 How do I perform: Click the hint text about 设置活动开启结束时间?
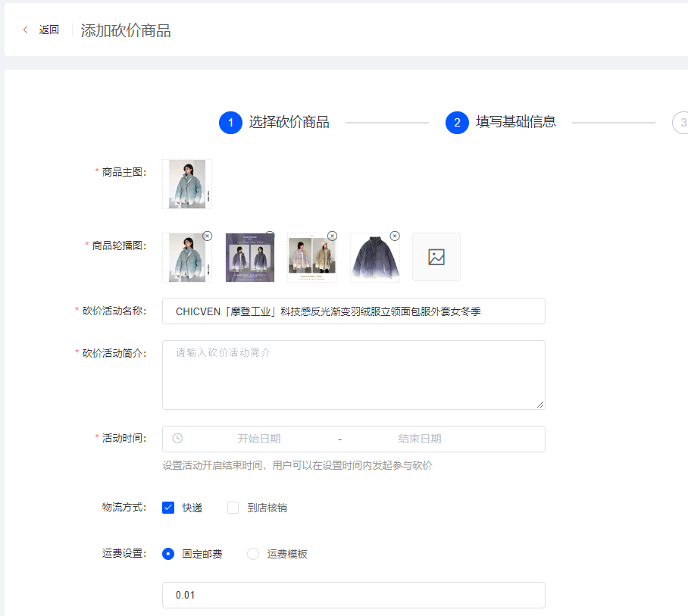click(x=297, y=465)
